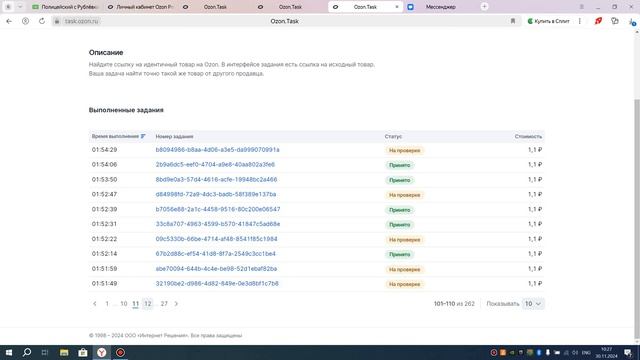Switch to Yandex Browser on the taskbar
640x360 pixels.
(x=101, y=352)
